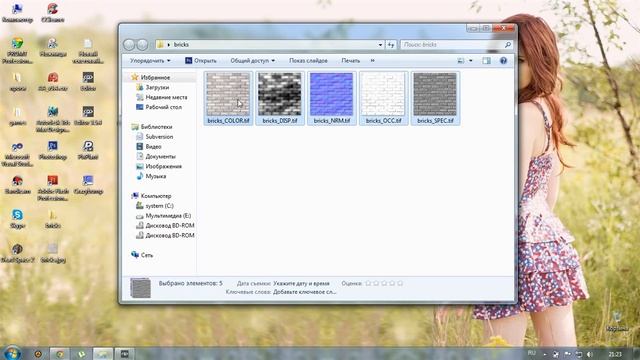Open the address bar history dropdown

pyautogui.click(x=380, y=44)
